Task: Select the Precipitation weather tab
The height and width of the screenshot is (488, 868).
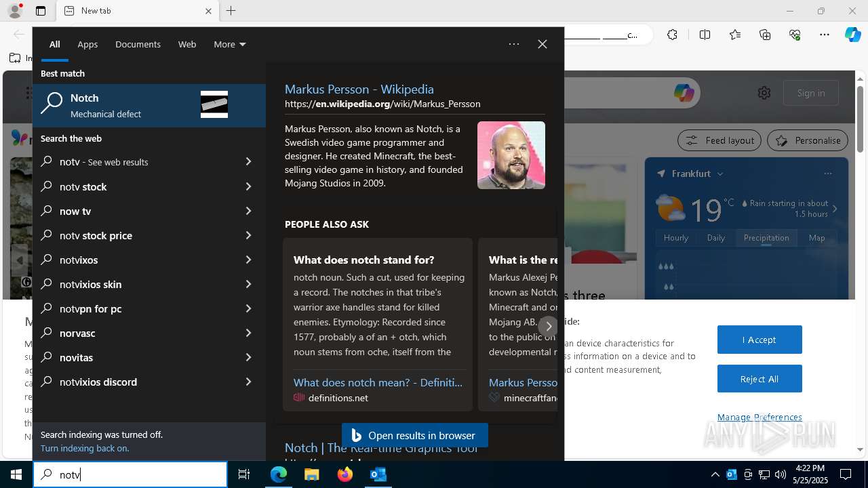Action: pos(766,237)
